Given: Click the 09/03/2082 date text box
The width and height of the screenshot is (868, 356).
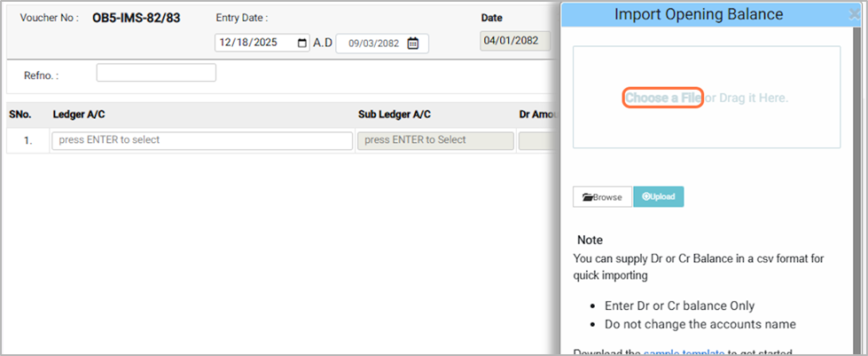Looking at the screenshot, I should (372, 44).
